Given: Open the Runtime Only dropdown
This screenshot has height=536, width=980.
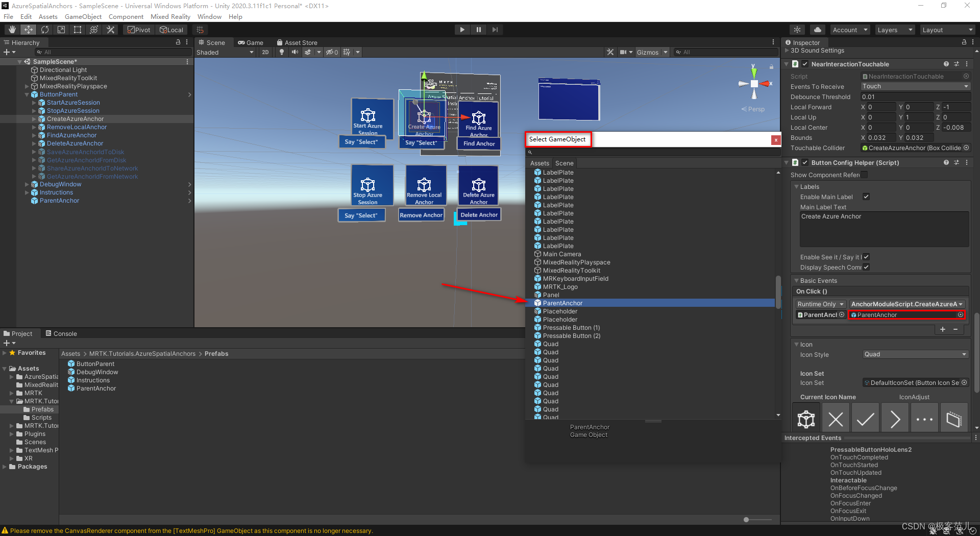Looking at the screenshot, I should [821, 304].
